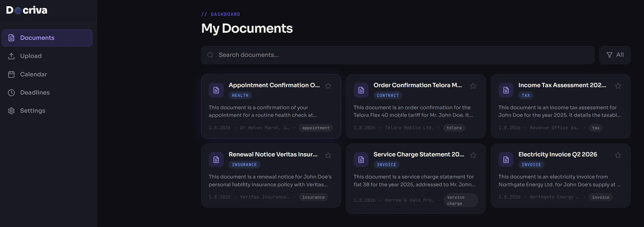Click the My Documents heading
Image resolution: width=644 pixels, height=227 pixels.
247,29
